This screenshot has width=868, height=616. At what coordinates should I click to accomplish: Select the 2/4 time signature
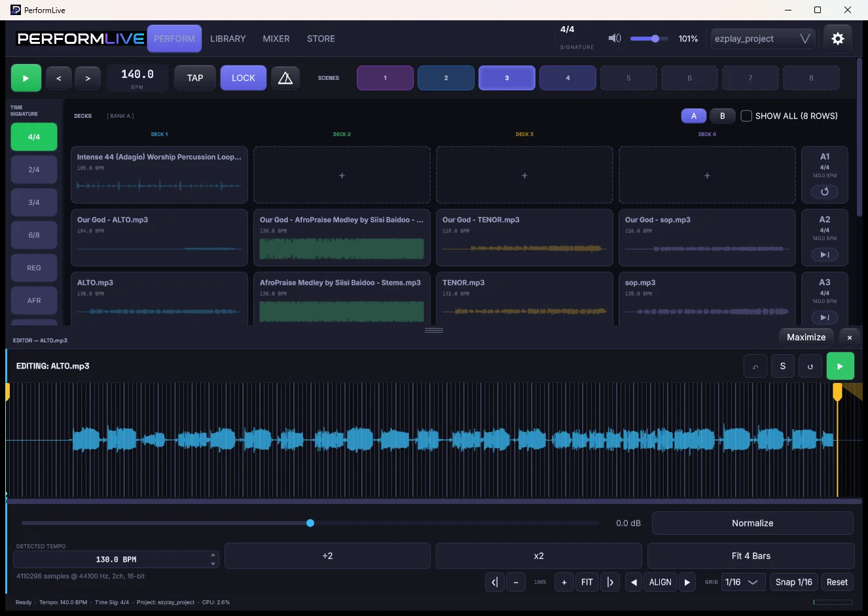click(x=34, y=170)
